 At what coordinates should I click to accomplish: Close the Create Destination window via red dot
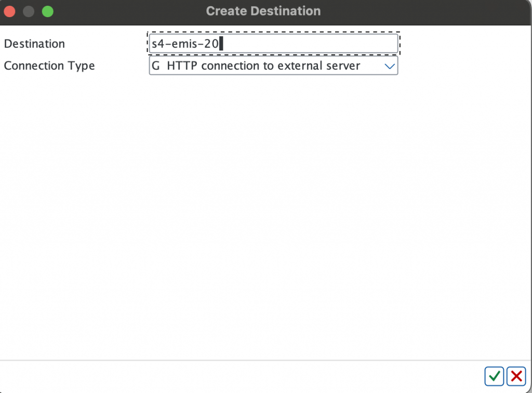[9, 11]
